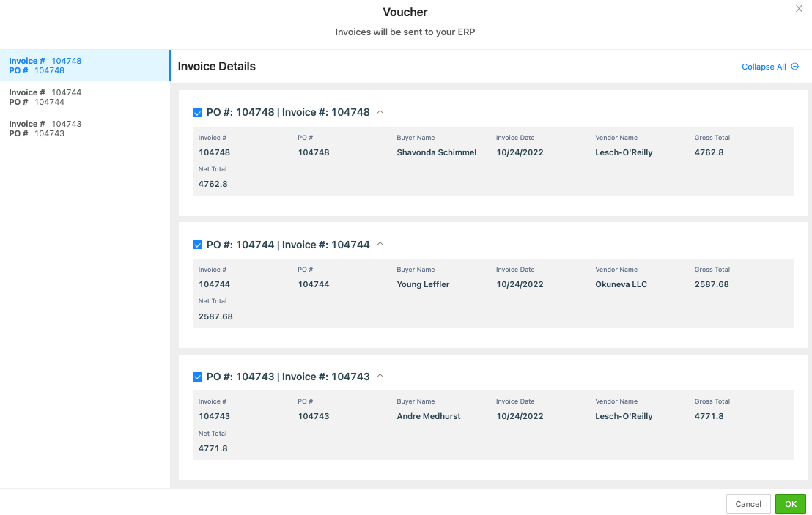Screen dimensions: 812x515
Task: Select Invoice # 104743 in the sidebar
Action: (x=85, y=129)
